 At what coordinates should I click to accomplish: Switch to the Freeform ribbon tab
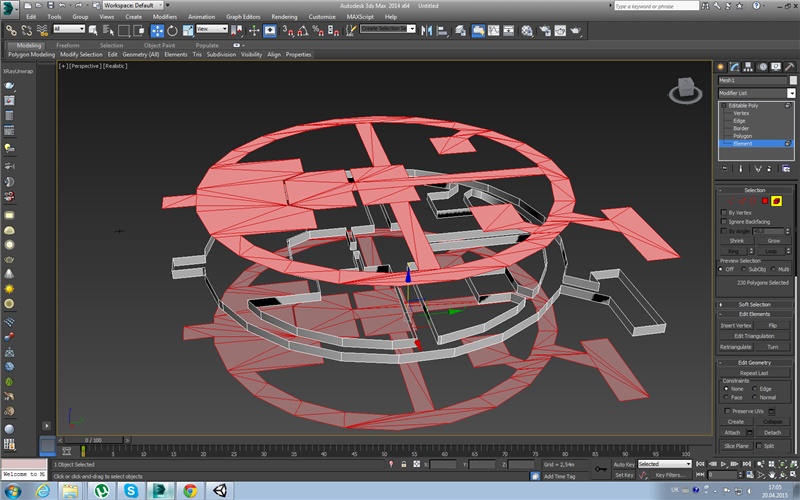coord(67,45)
